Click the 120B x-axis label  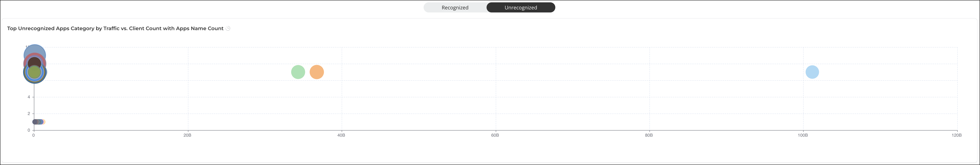click(x=956, y=135)
